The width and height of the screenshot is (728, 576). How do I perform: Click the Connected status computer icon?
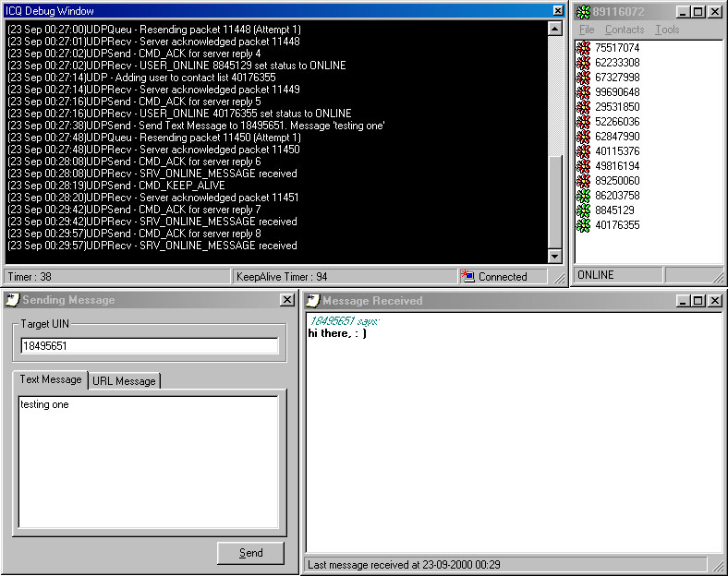(x=468, y=276)
